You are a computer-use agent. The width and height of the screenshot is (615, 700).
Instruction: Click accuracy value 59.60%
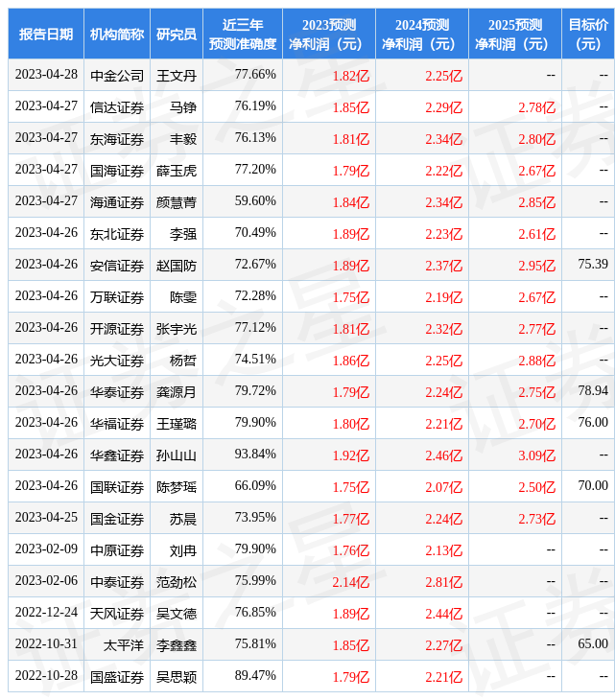[255, 201]
